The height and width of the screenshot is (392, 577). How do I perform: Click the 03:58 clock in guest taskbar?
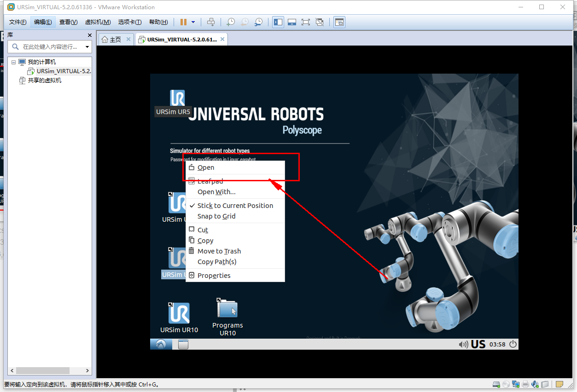tap(497, 344)
